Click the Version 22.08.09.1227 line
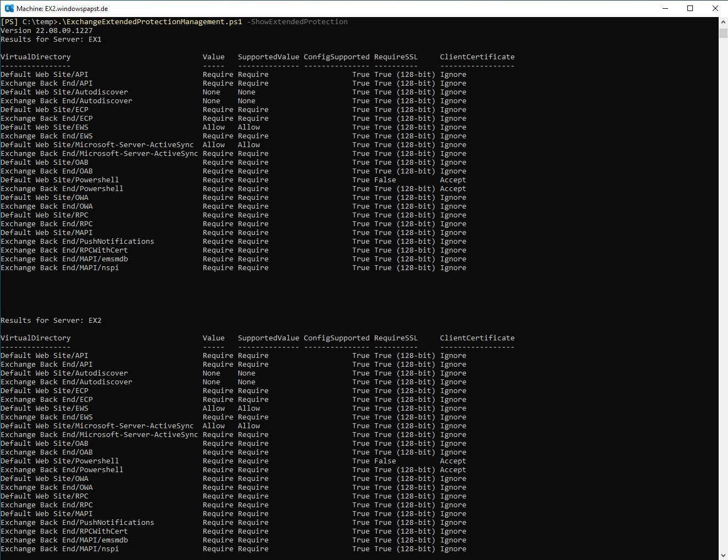 coord(47,31)
